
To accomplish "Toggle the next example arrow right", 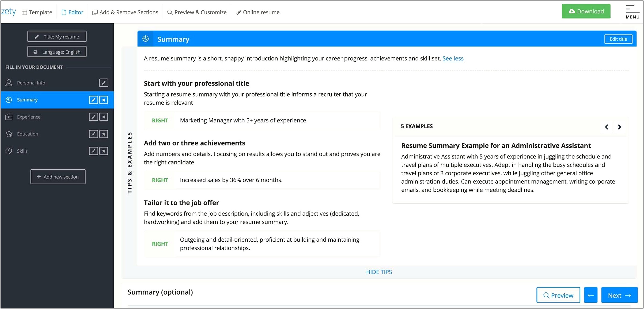I will (x=620, y=126).
